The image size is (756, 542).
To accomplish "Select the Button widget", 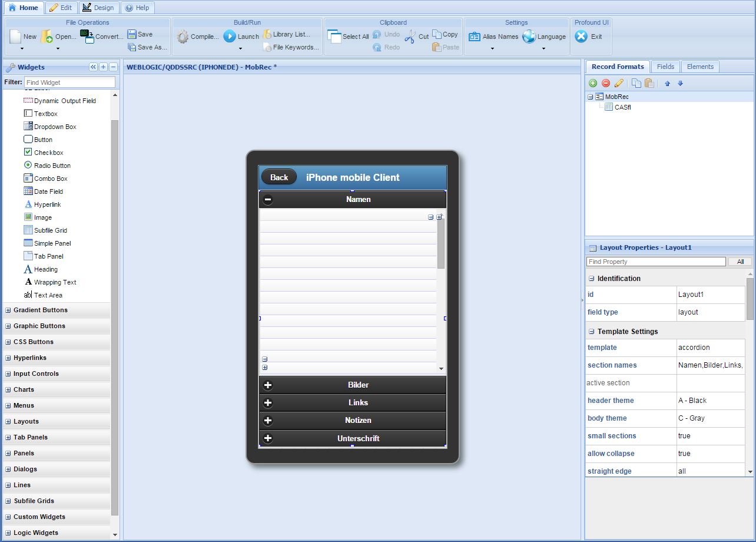I will 38,140.
